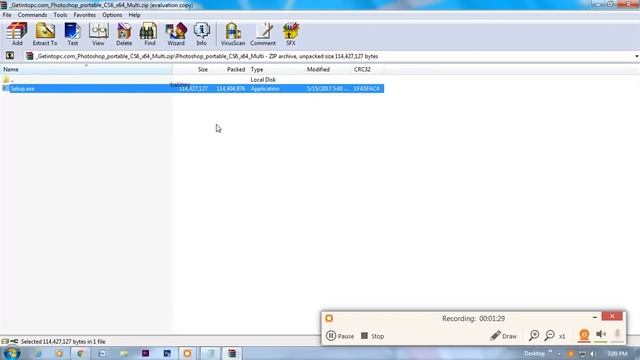The width and height of the screenshot is (640, 360).
Task: Click the SFX toolbar icon
Action: point(291,34)
